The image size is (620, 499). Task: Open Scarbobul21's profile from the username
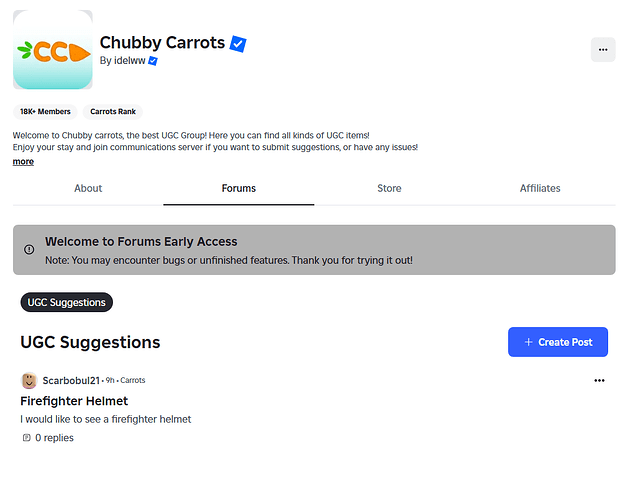pos(72,381)
